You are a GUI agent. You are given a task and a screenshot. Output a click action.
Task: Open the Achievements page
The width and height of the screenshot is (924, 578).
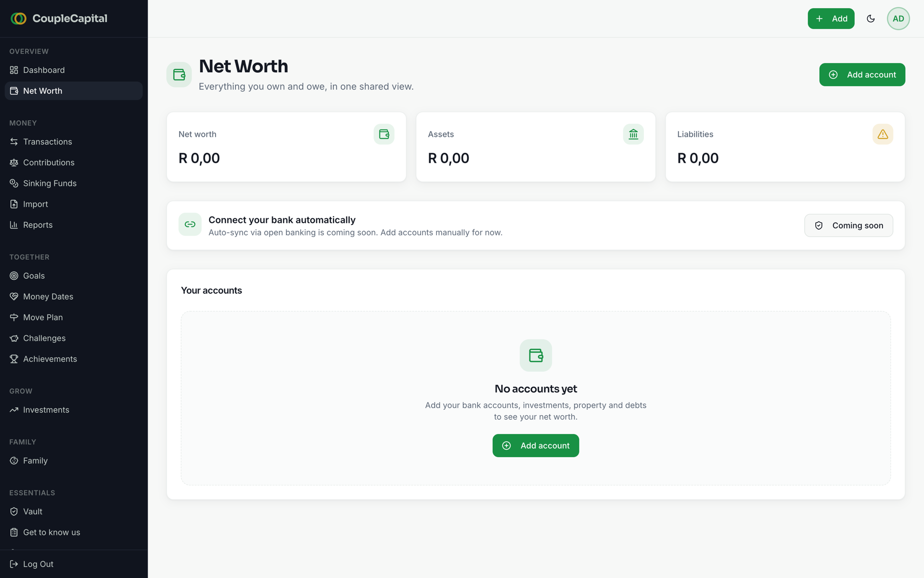[x=74, y=359]
